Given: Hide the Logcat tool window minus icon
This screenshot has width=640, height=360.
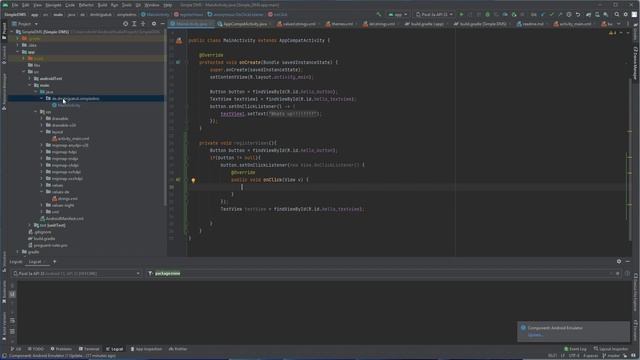Looking at the screenshot, I should [628, 261].
